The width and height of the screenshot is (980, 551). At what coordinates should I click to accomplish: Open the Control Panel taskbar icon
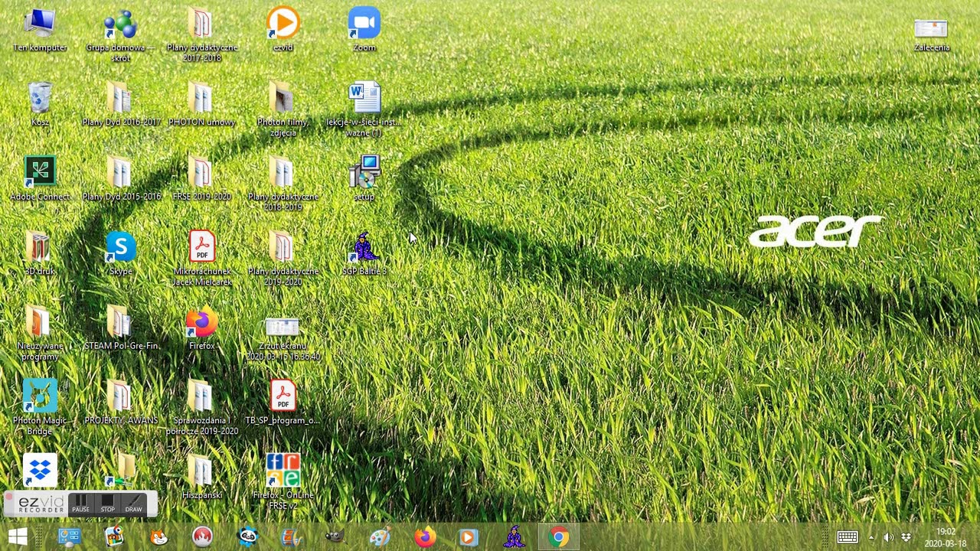(x=70, y=537)
